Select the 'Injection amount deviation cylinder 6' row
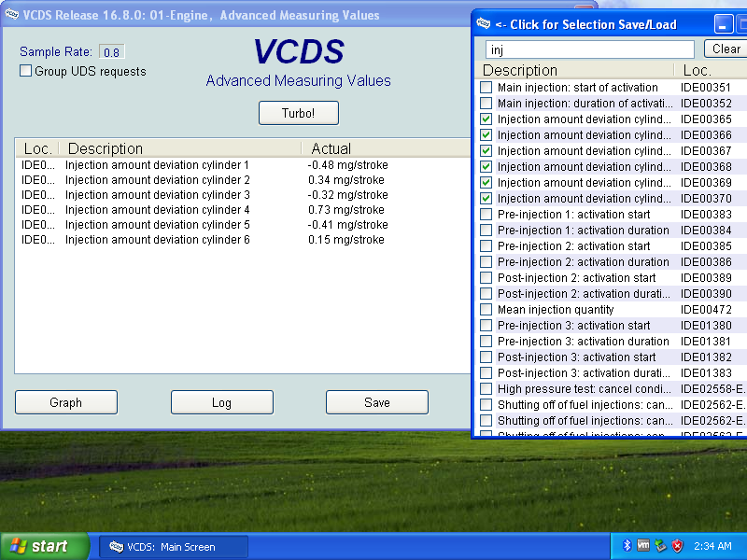 [243, 240]
